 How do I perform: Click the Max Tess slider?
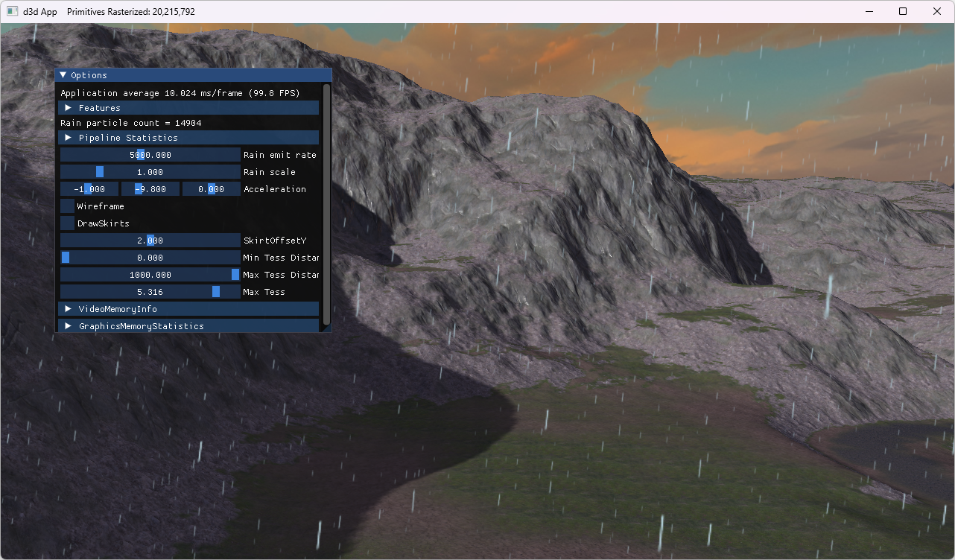point(150,292)
